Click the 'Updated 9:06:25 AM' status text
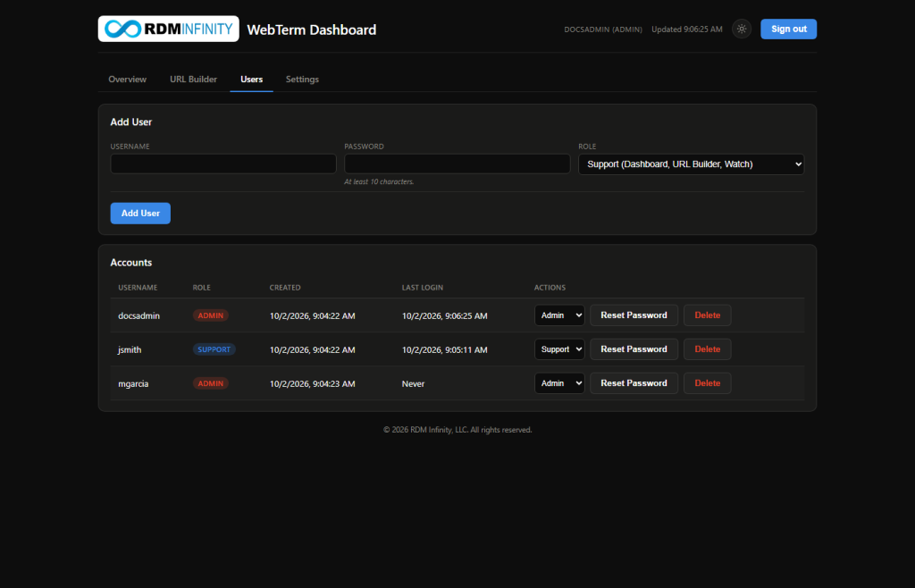 687,29
